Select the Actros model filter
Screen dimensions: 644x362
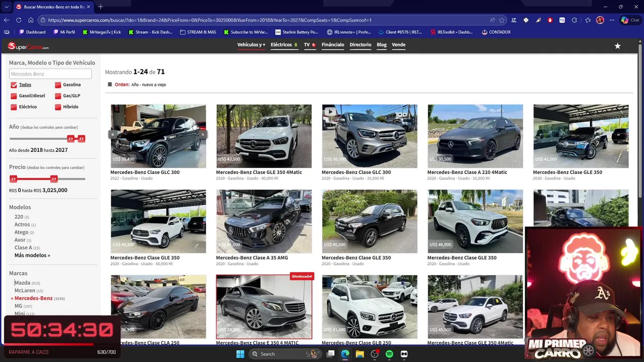point(22,225)
